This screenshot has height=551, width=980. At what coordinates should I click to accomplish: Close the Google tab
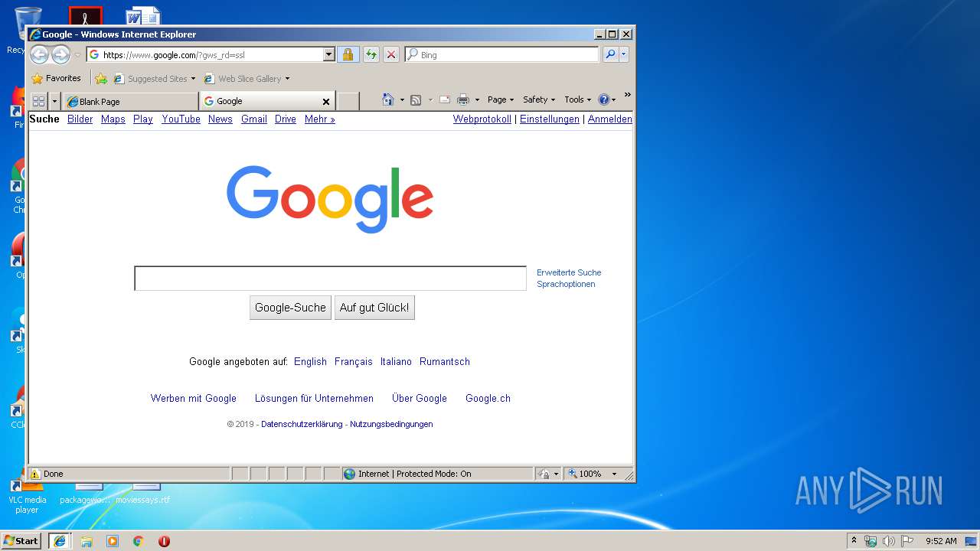tap(325, 101)
